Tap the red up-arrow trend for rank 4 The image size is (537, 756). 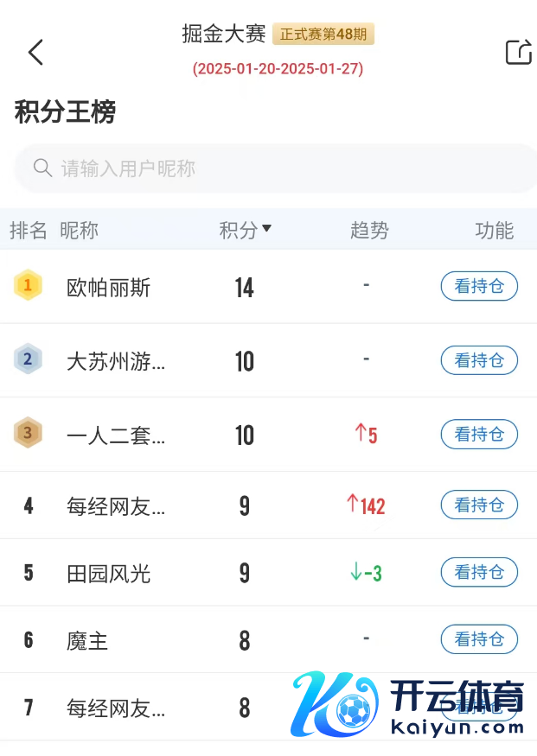(x=352, y=505)
